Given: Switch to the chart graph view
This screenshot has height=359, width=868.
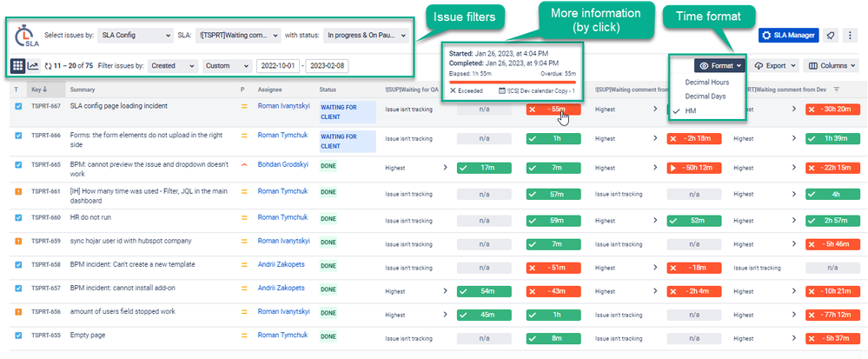Looking at the screenshot, I should click(33, 65).
